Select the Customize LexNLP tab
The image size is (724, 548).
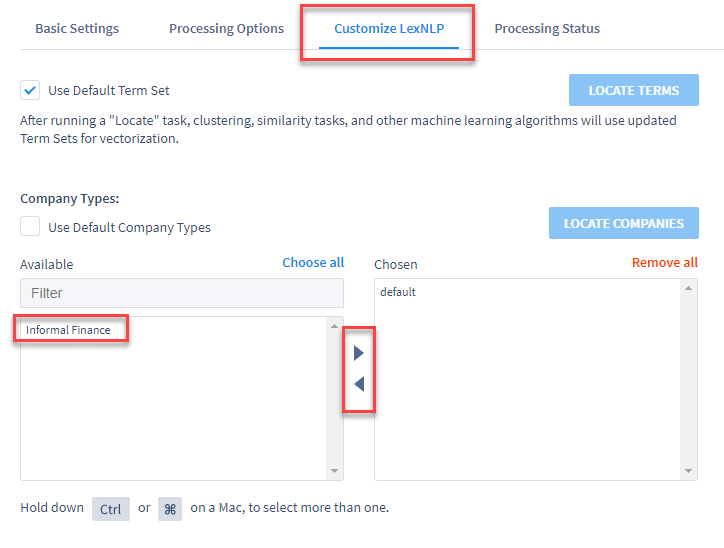click(x=389, y=29)
